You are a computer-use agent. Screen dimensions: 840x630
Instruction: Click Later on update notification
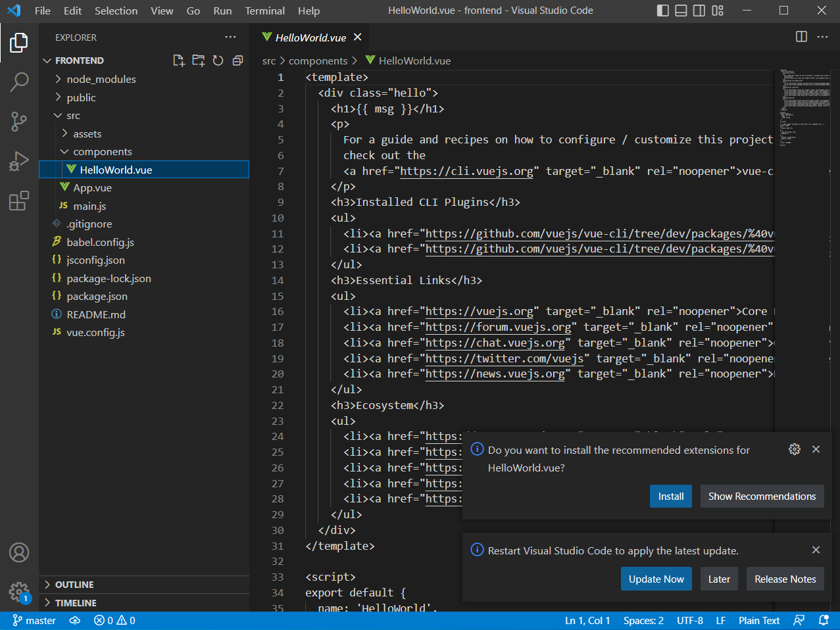[x=719, y=579]
